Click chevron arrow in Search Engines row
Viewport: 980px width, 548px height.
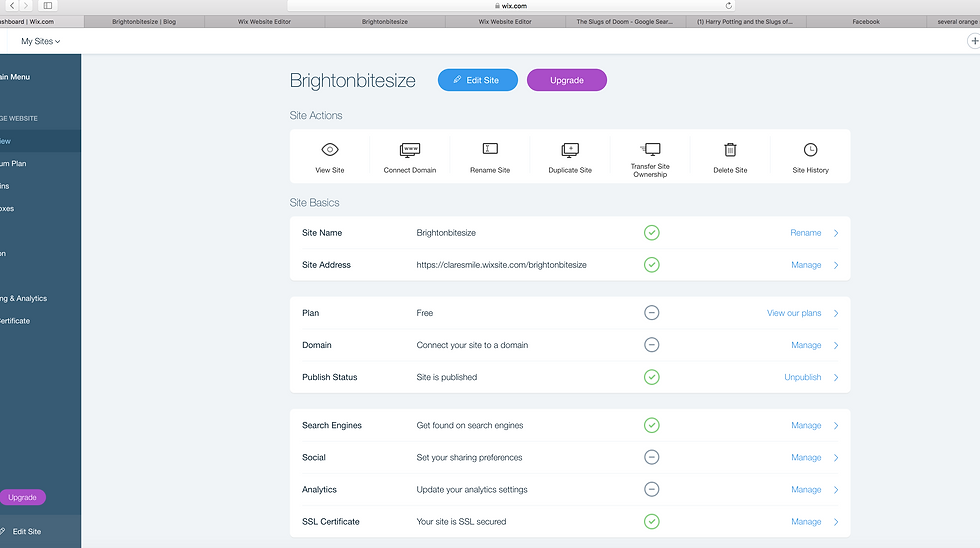click(x=836, y=426)
